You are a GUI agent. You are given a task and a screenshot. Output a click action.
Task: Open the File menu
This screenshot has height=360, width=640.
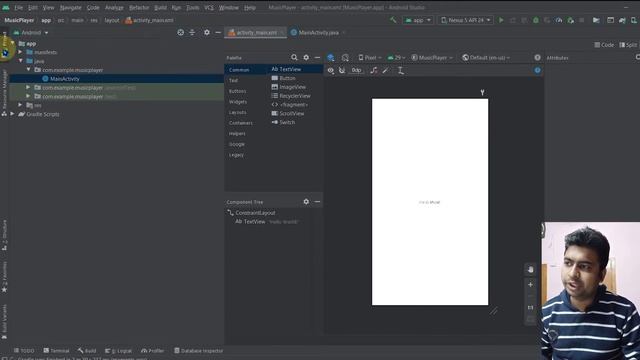point(19,7)
